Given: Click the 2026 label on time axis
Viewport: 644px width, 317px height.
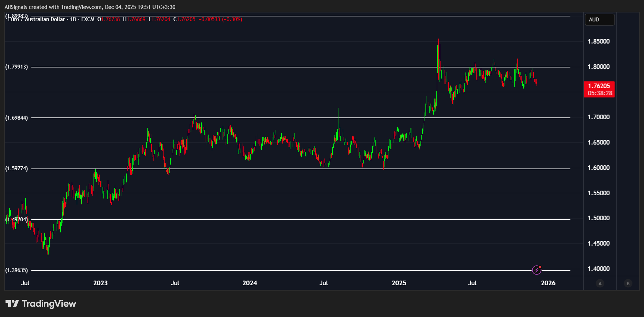Looking at the screenshot, I should click(x=548, y=283).
